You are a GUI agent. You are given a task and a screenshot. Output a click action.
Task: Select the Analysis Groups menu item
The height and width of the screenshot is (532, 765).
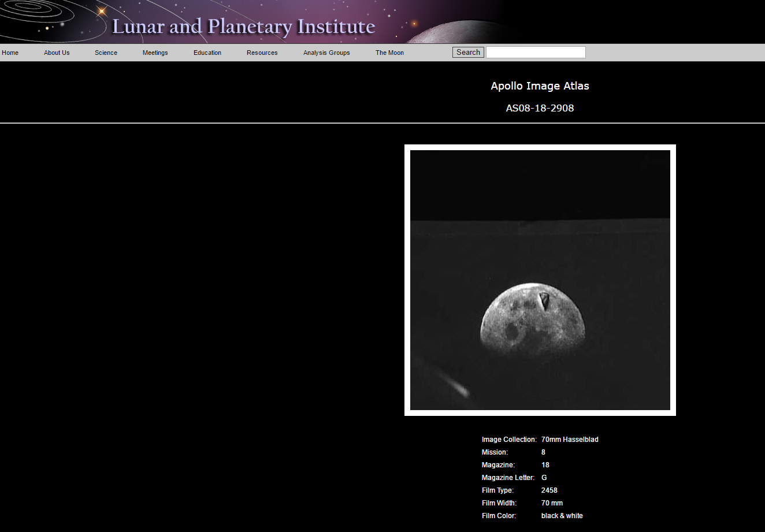(326, 53)
